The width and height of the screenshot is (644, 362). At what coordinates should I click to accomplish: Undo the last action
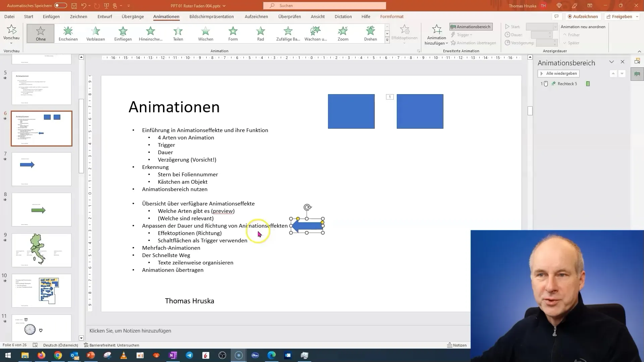coord(84,6)
